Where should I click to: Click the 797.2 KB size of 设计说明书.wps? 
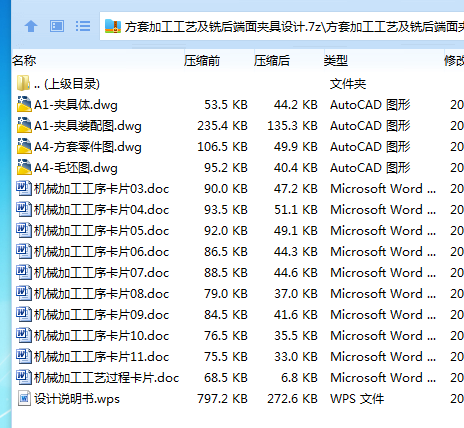click(222, 399)
